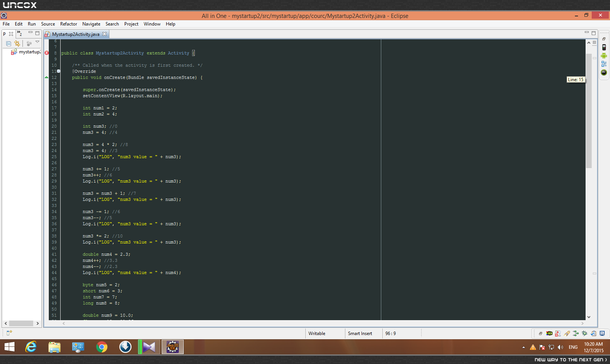The image size is (610, 364).
Task: Click the green bug Debug icon in bottom trim
Action: coord(584,334)
